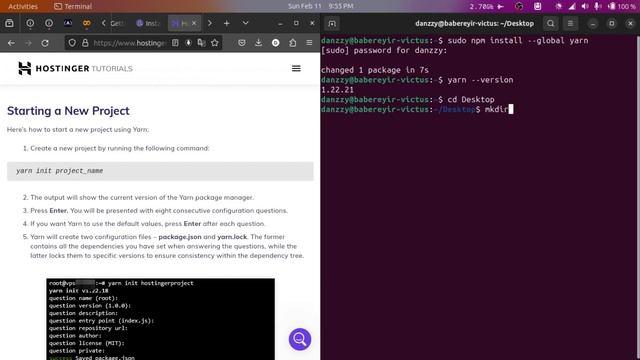The image size is (640, 360).
Task: Click the microphone indicator in top bar
Action: pos(598,6)
